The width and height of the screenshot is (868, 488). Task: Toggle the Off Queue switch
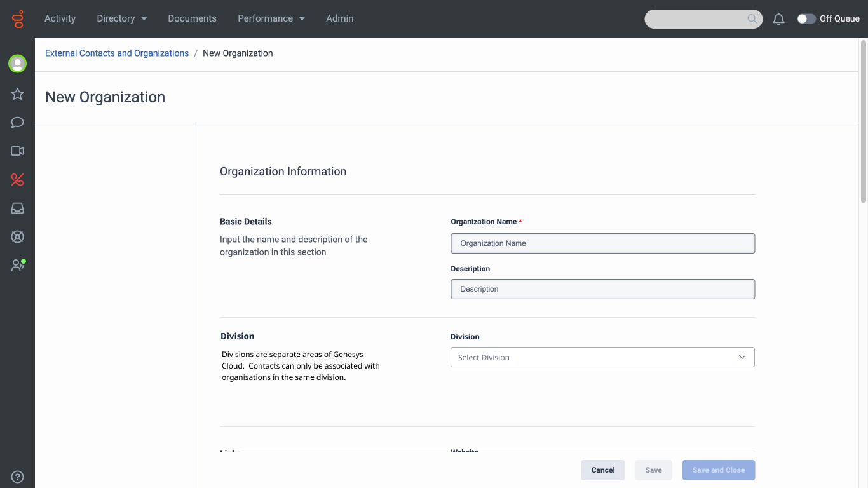coord(806,19)
